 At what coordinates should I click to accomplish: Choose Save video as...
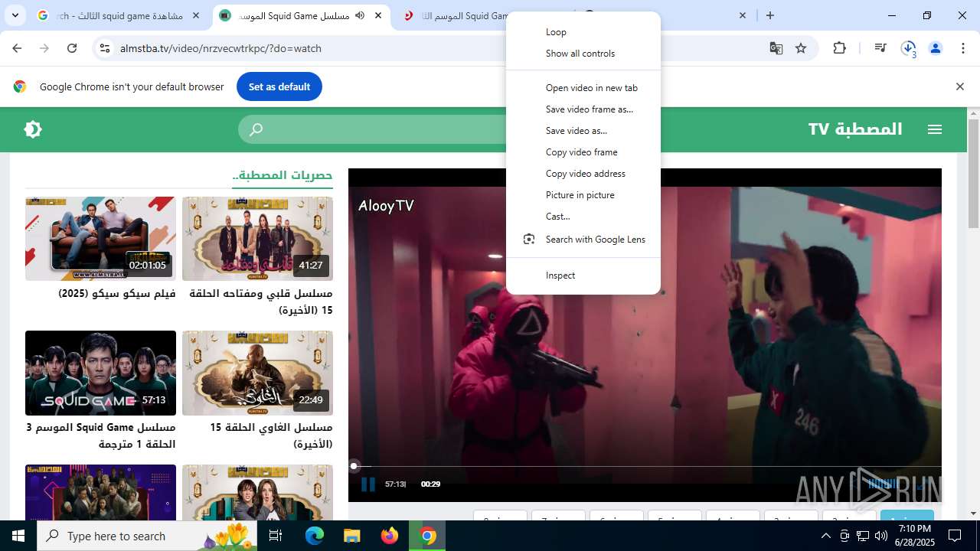click(583, 131)
